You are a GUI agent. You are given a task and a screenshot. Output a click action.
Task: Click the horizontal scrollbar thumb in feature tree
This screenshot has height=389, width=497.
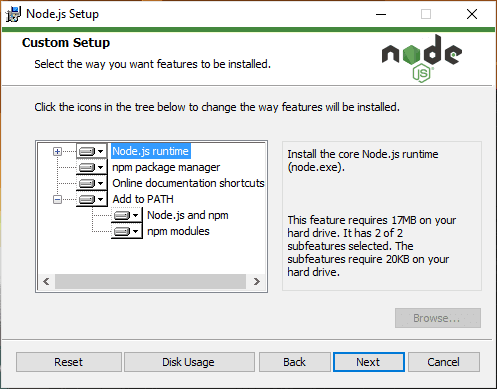click(x=150, y=282)
